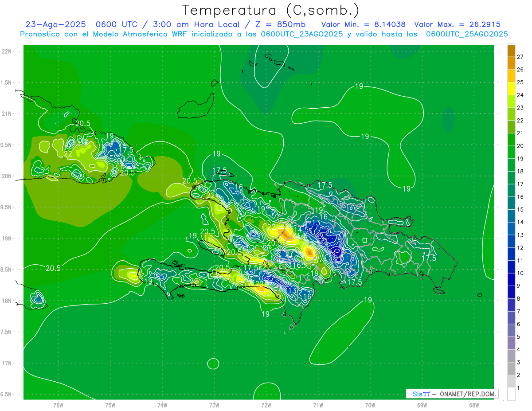Click longitude axis label "75W"

pyautogui.click(x=110, y=405)
